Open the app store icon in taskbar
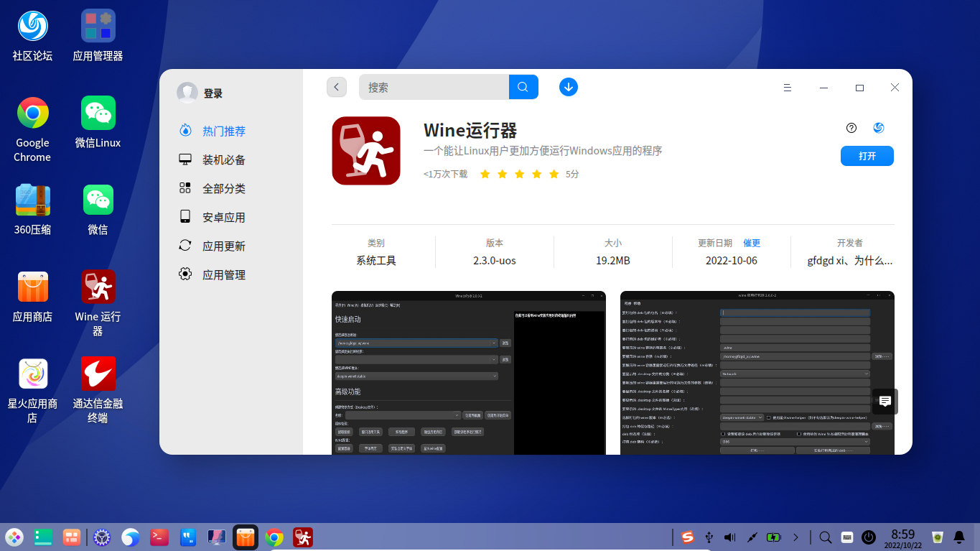980x551 pixels. 246,537
